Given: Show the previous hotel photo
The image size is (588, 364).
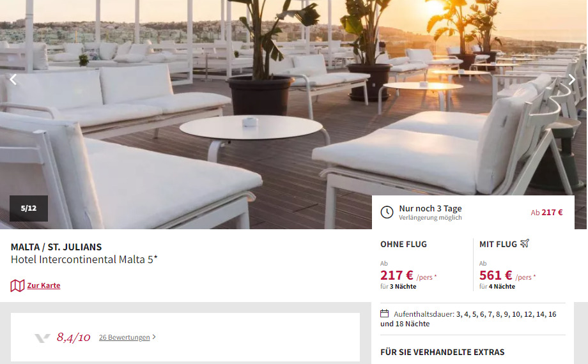Looking at the screenshot, I should pyautogui.click(x=13, y=79).
